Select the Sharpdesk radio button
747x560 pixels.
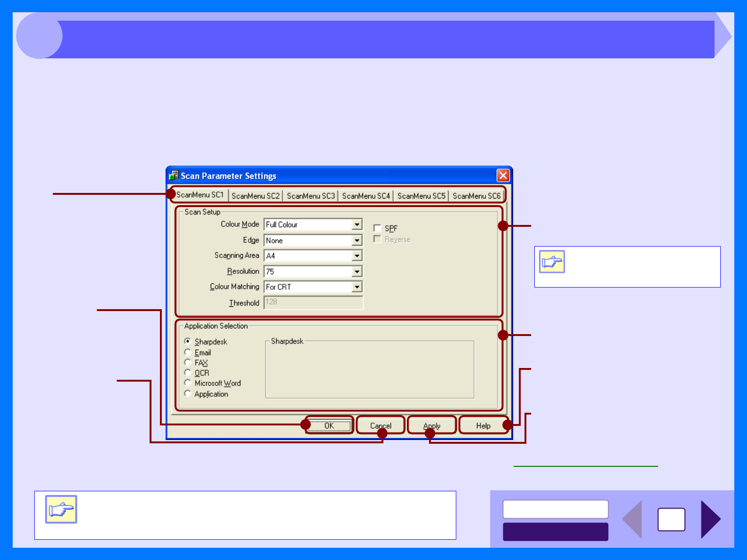click(188, 341)
